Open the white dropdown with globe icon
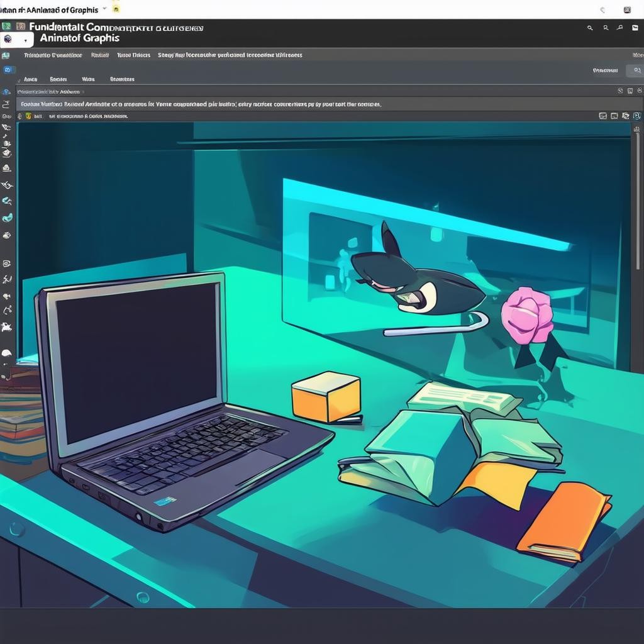The image size is (644, 644). (x=17, y=40)
